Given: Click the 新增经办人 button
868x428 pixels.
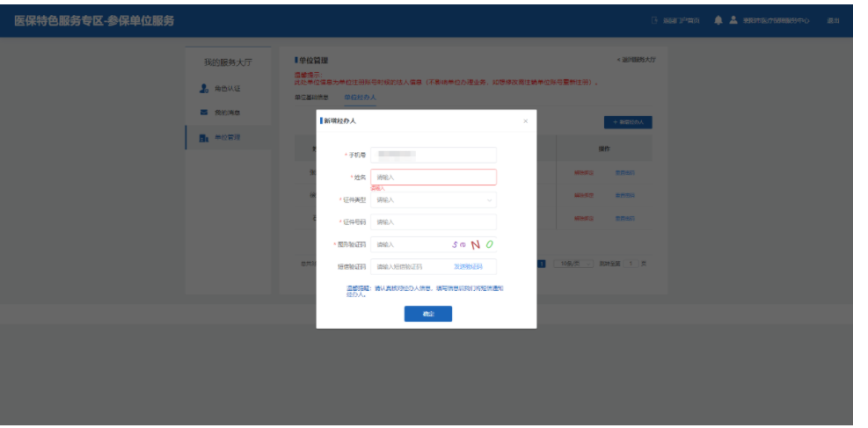Looking at the screenshot, I should pyautogui.click(x=628, y=122).
